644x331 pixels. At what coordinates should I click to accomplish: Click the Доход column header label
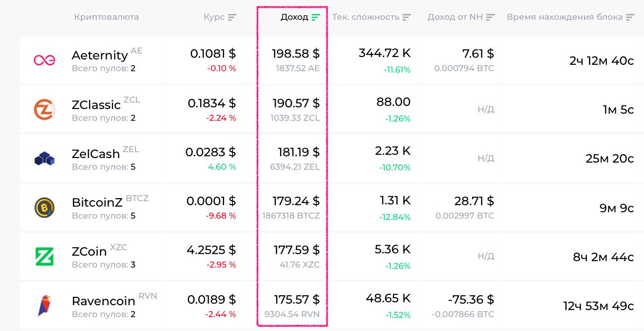[x=294, y=17]
